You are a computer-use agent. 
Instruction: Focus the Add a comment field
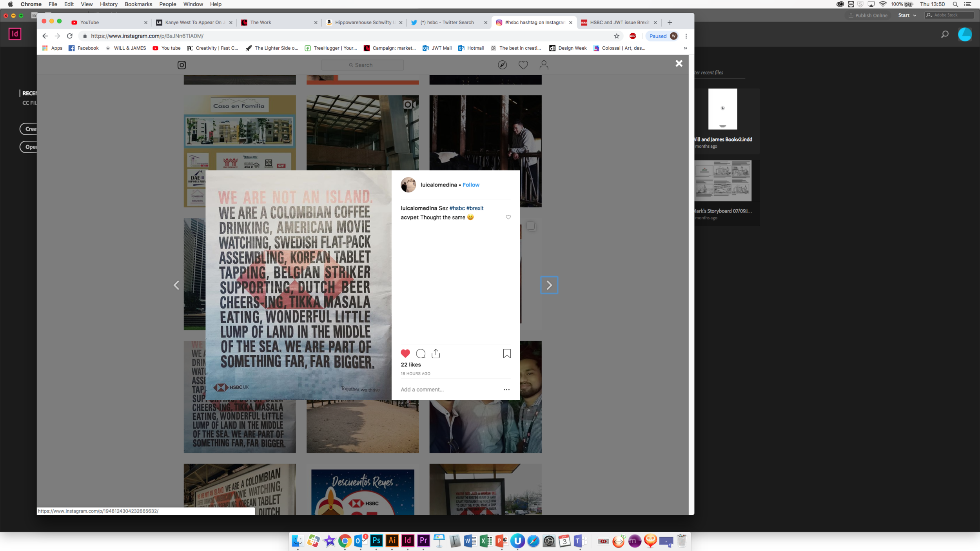(x=449, y=390)
